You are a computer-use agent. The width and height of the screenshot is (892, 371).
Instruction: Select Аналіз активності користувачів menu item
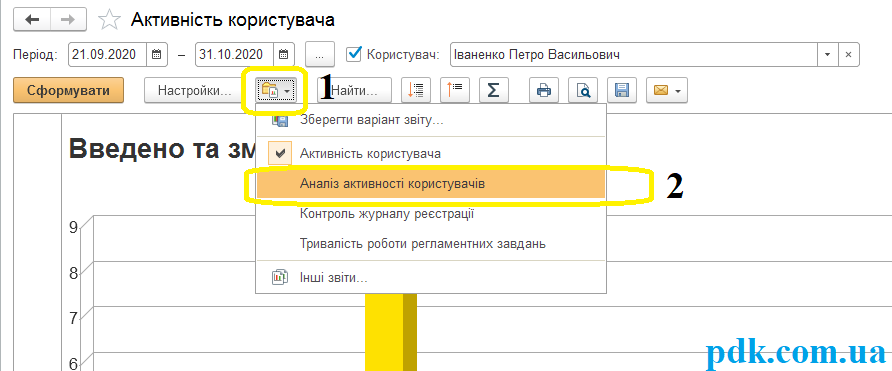(x=431, y=184)
